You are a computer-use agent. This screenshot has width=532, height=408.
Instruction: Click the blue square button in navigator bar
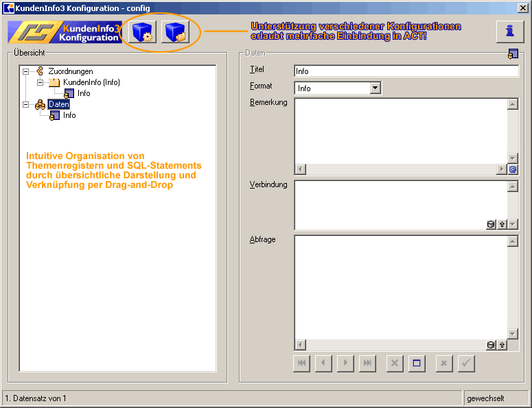point(416,363)
